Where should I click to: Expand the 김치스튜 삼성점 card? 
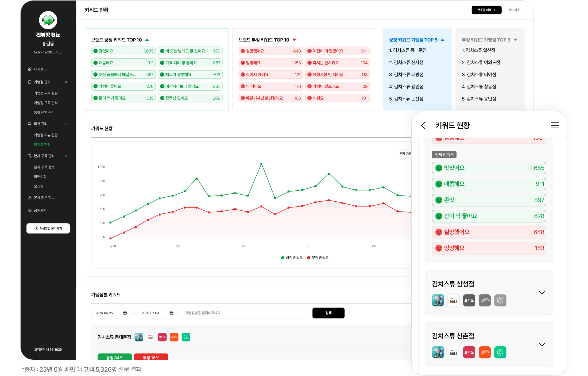click(x=542, y=293)
